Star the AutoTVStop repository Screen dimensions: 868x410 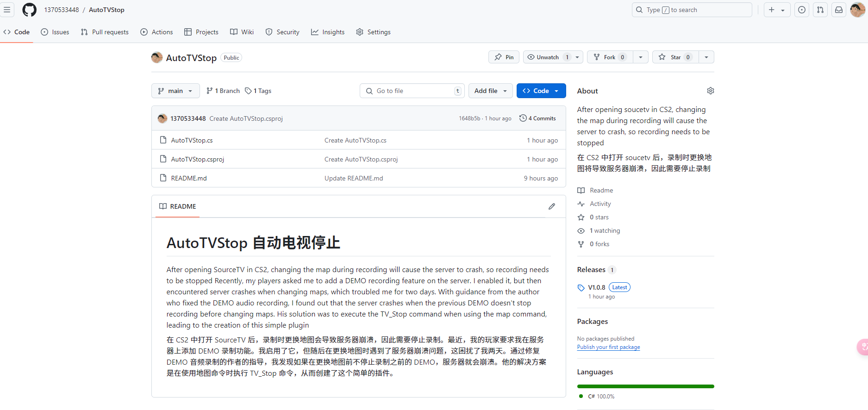click(675, 57)
